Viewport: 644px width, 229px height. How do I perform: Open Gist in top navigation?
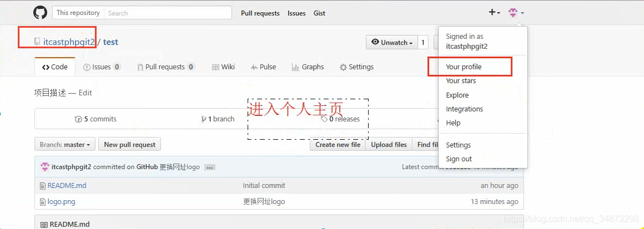(319, 13)
